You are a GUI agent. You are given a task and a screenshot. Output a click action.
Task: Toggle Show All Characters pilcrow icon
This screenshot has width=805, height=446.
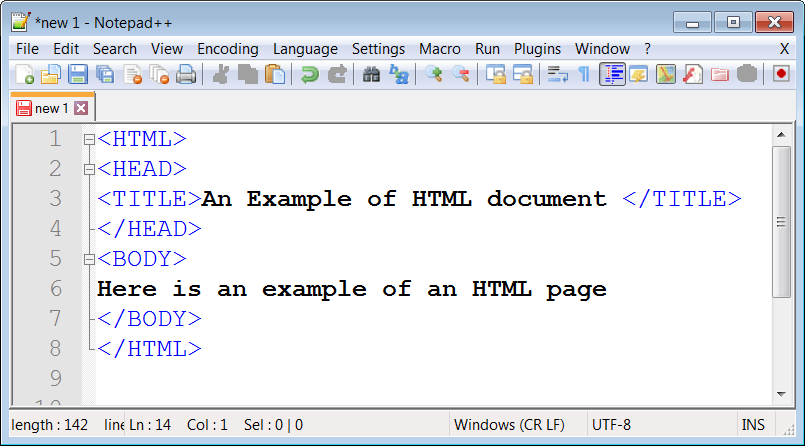click(584, 74)
